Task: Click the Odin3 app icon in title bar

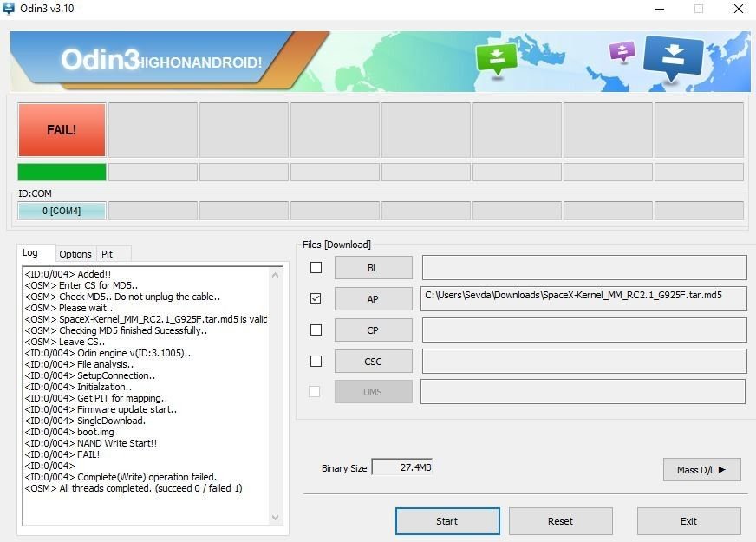Action: click(9, 8)
